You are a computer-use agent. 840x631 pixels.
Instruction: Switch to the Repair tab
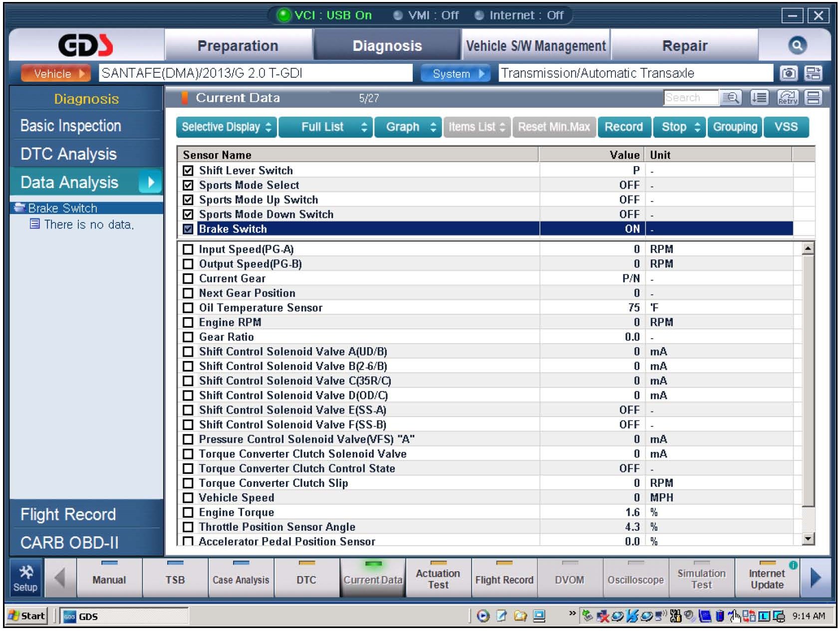coord(684,46)
